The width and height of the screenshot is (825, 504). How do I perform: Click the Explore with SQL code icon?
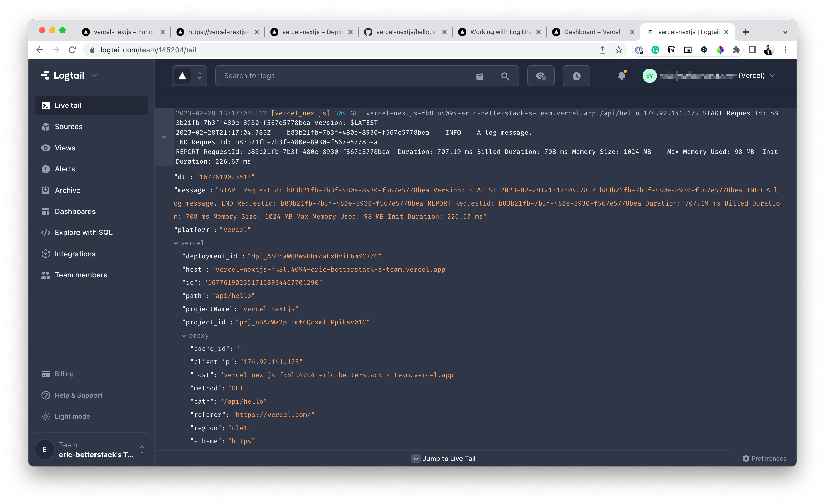[x=45, y=233]
